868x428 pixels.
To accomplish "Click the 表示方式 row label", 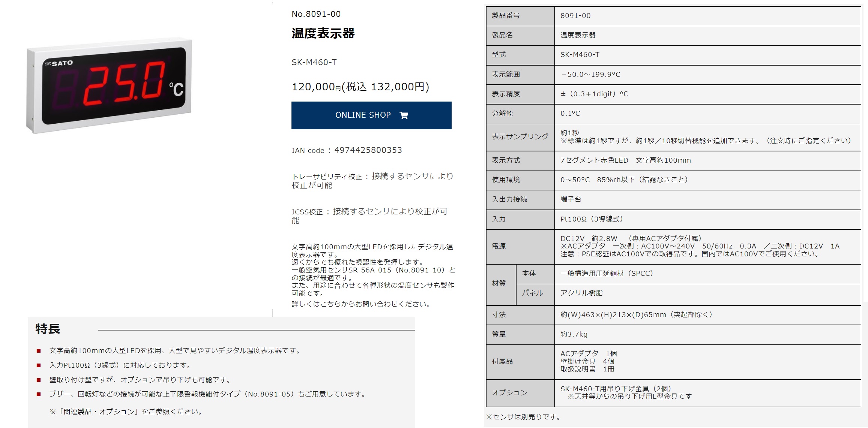I will click(520, 161).
